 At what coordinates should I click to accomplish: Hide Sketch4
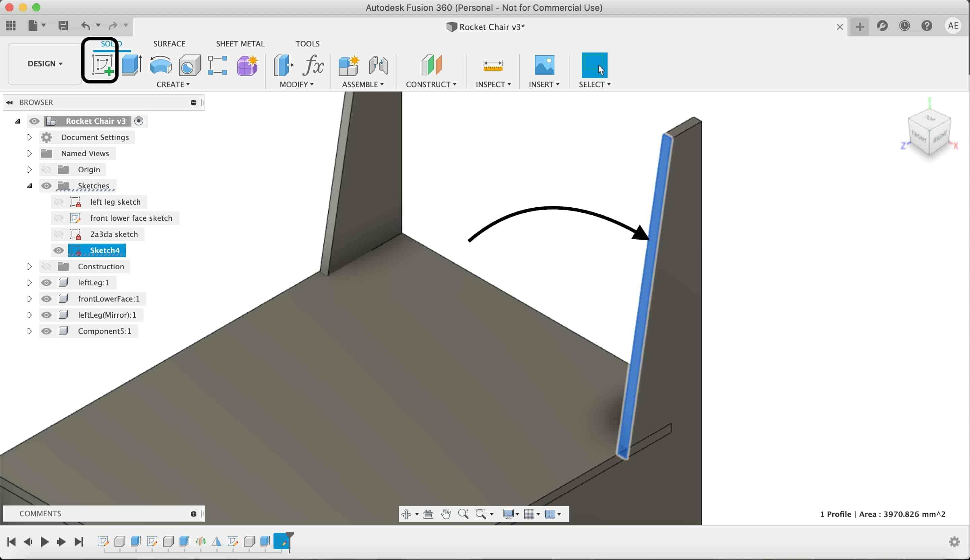pos(59,250)
